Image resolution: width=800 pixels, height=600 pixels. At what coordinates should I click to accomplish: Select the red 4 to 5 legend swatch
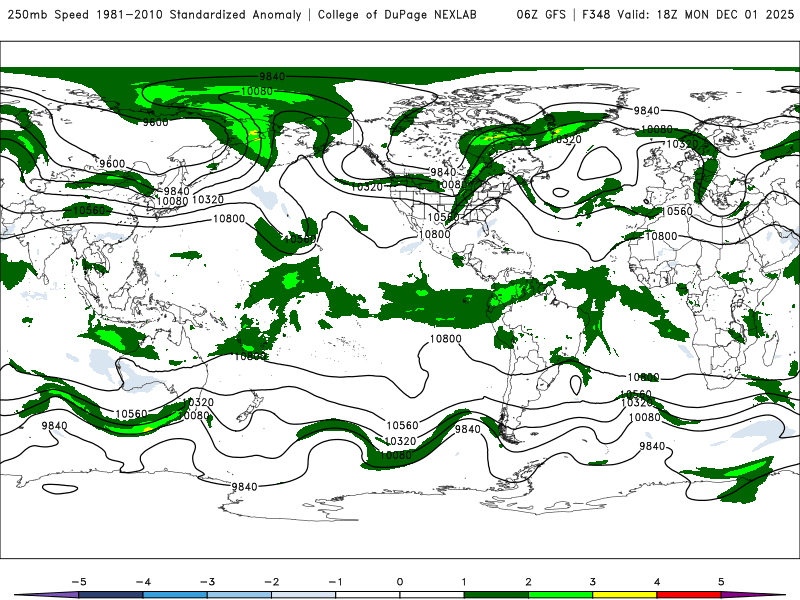click(x=689, y=595)
